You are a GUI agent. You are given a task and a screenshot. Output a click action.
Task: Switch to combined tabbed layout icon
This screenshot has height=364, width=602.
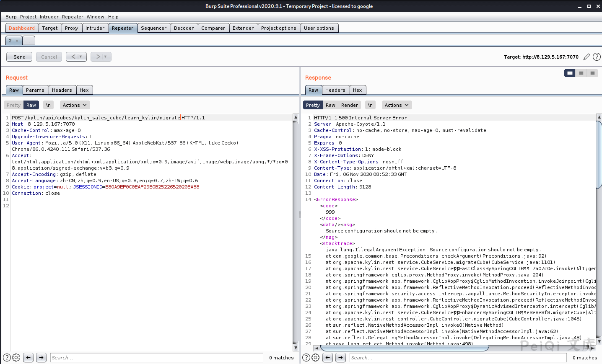coord(592,73)
